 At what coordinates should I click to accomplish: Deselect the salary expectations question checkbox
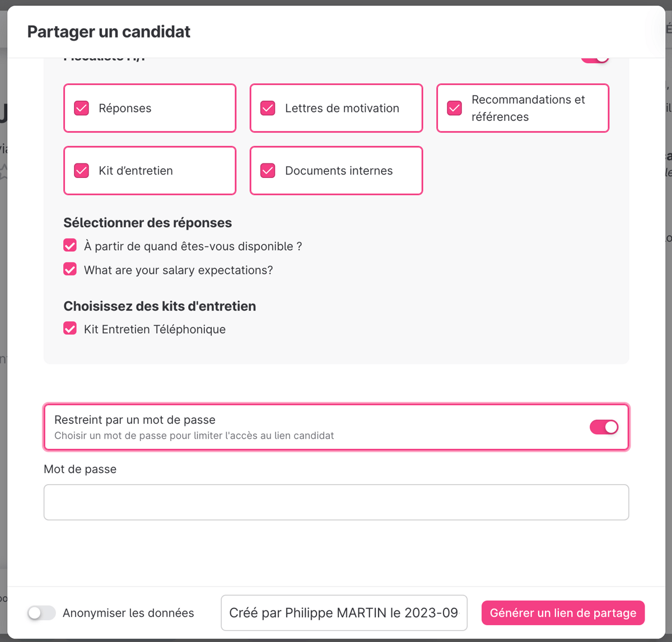coord(70,269)
